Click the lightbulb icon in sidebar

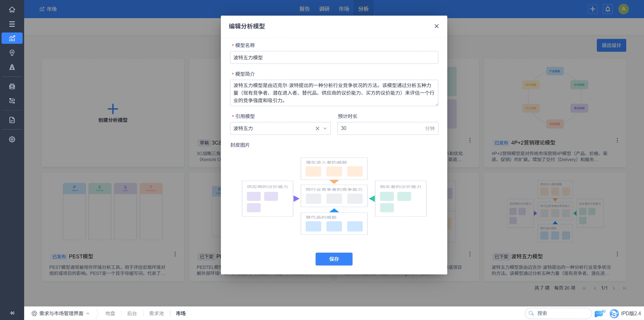(12, 53)
